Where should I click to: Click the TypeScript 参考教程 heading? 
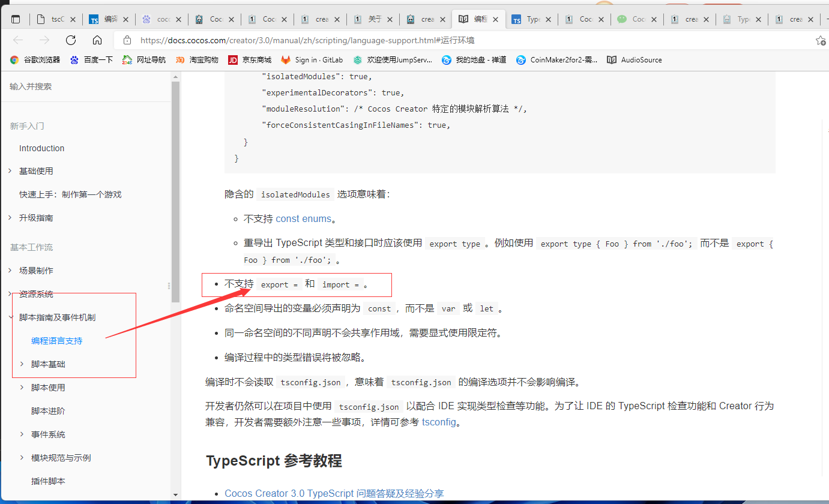click(274, 461)
